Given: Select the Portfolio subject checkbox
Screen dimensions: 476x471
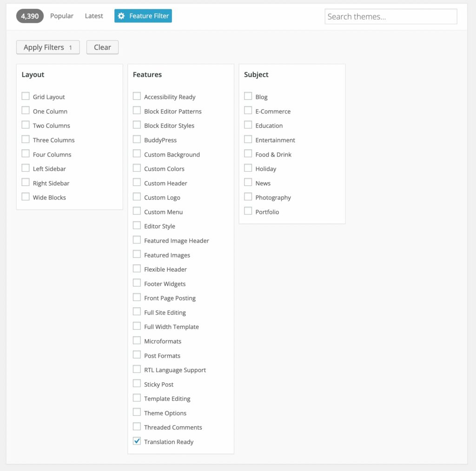Looking at the screenshot, I should pos(248,211).
